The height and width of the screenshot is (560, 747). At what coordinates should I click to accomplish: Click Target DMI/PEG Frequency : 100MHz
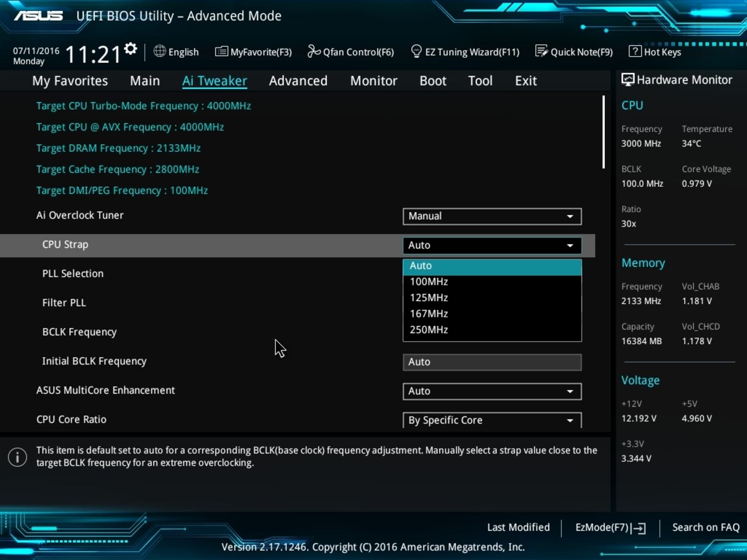click(122, 191)
